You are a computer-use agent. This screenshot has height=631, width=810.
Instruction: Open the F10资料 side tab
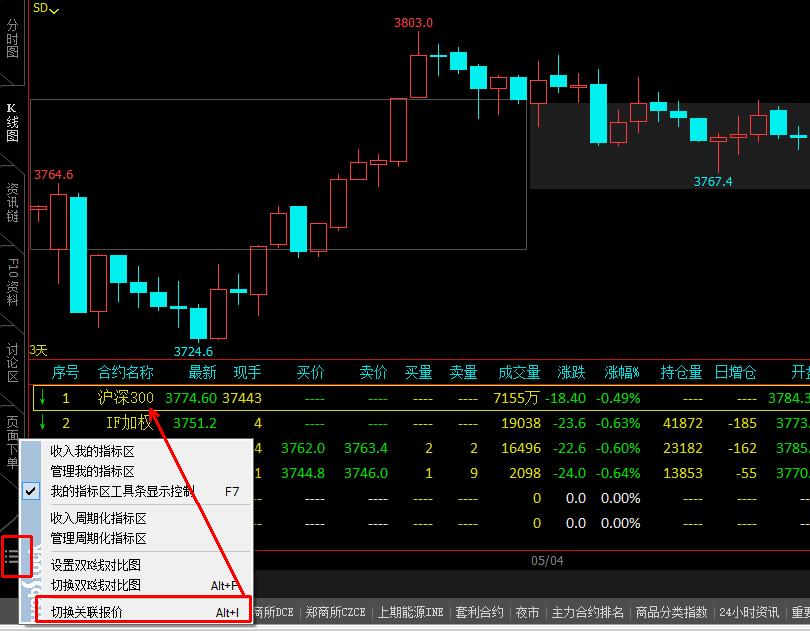[x=12, y=281]
